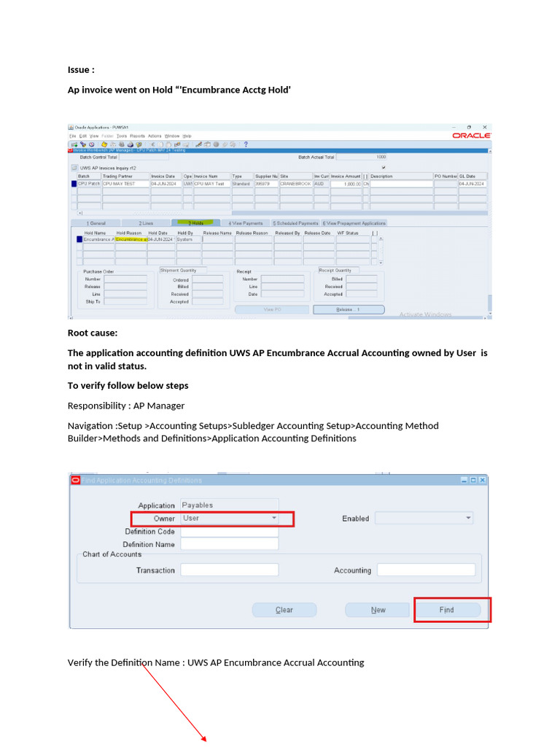
Task: Open the Actions menu
Action: pyautogui.click(x=155, y=136)
